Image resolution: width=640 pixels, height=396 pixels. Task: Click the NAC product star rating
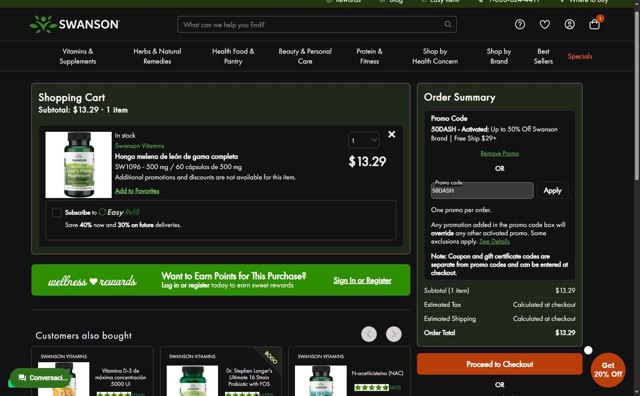(371, 387)
